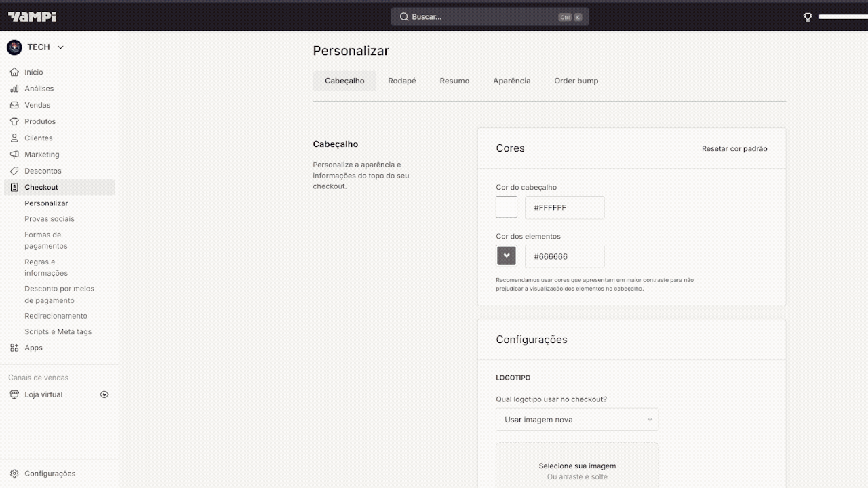This screenshot has width=868, height=488.
Task: Open Clientes via the person icon
Action: pyautogui.click(x=14, y=138)
